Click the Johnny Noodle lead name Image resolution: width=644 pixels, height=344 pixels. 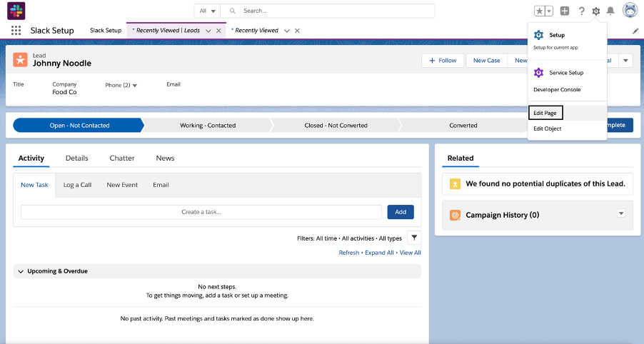(x=62, y=64)
